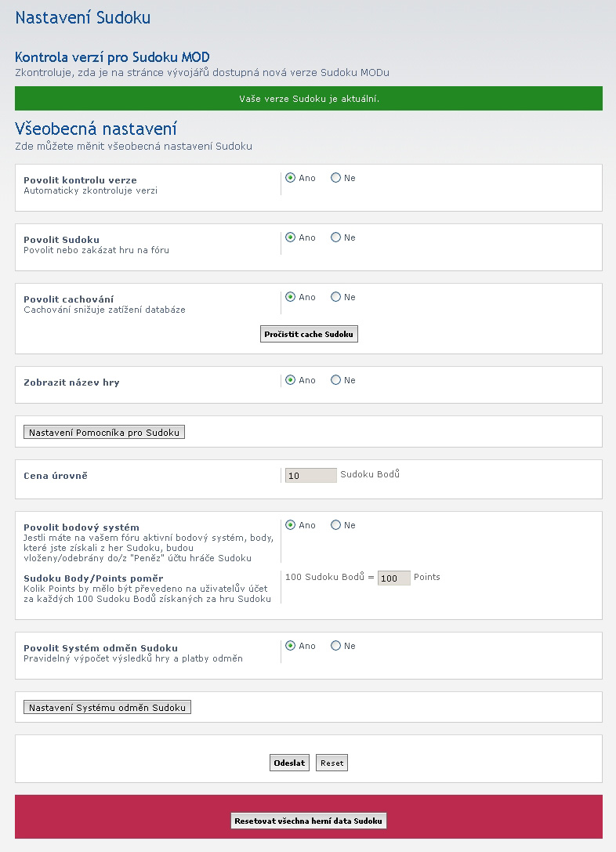This screenshot has height=852, width=616.
Task: Focus the Points ratio input field
Action: click(x=394, y=578)
